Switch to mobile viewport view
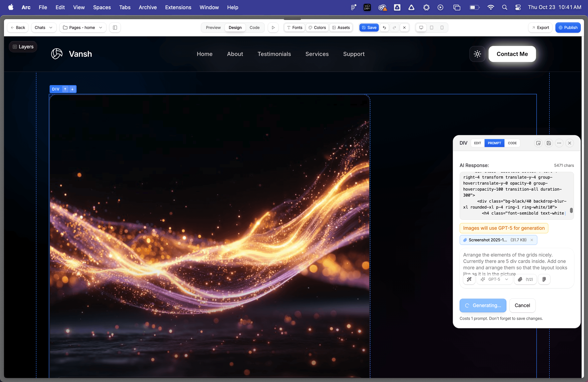 coord(442,28)
